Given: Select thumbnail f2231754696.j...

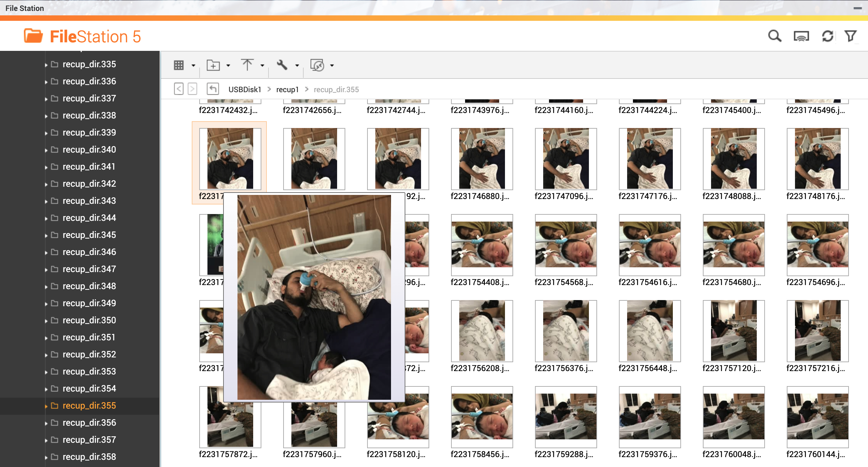Looking at the screenshot, I should 818,245.
